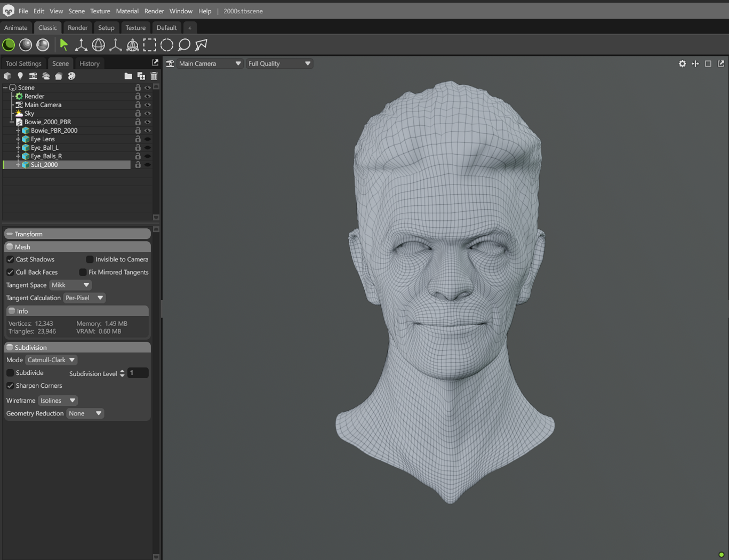Open the Wireframe Isolines dropdown
The image size is (729, 560).
point(58,401)
